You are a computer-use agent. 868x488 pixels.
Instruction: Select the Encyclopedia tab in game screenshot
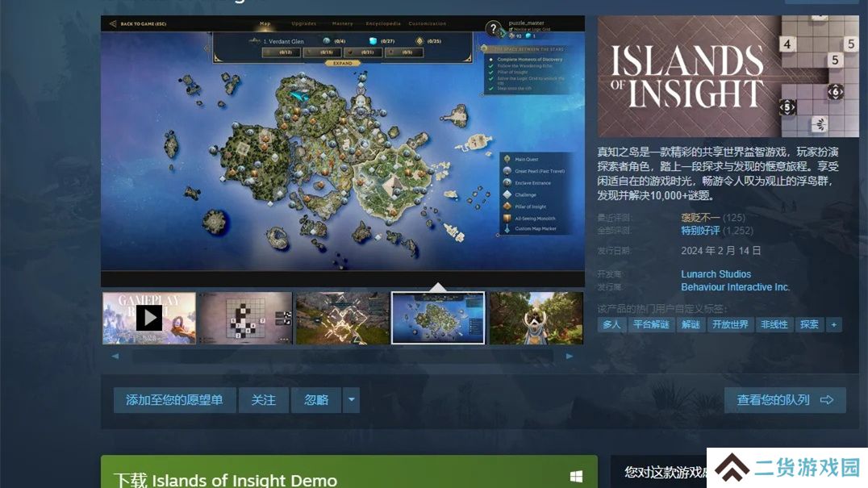pos(383,23)
